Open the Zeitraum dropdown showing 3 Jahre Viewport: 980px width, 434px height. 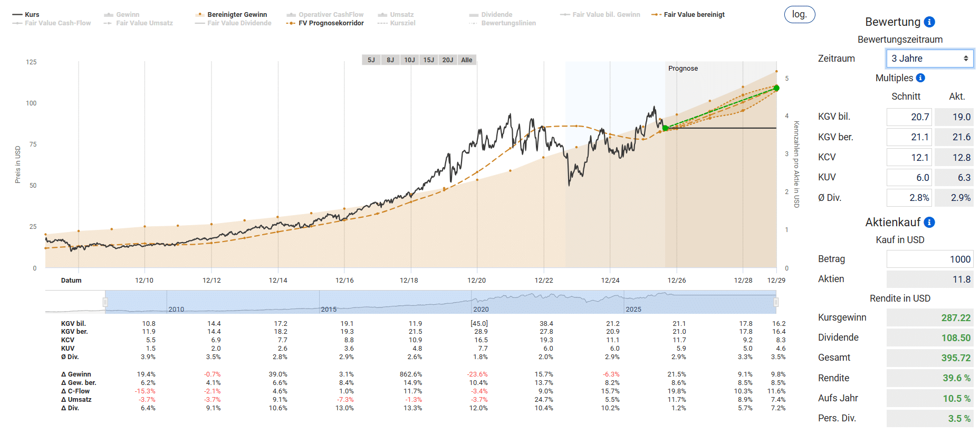[x=930, y=59]
